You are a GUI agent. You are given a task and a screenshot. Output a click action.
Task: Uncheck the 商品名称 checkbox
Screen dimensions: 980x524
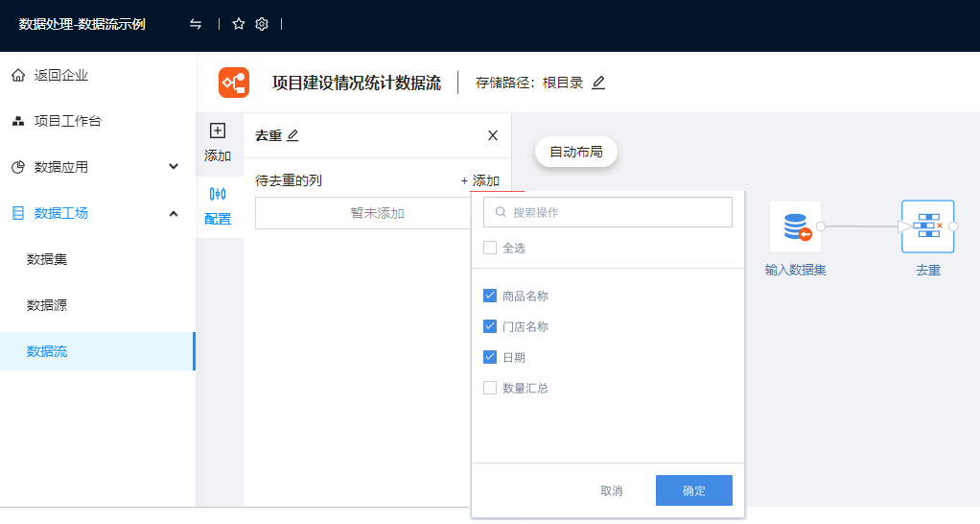point(490,296)
